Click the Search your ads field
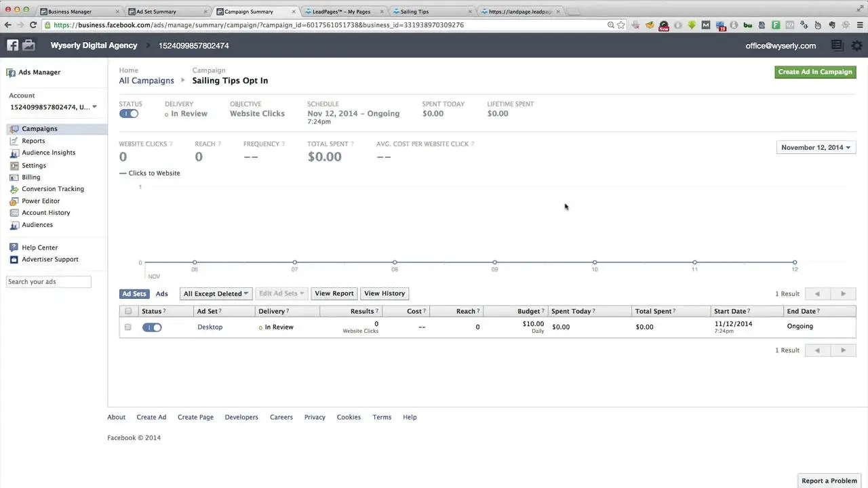 click(x=49, y=282)
